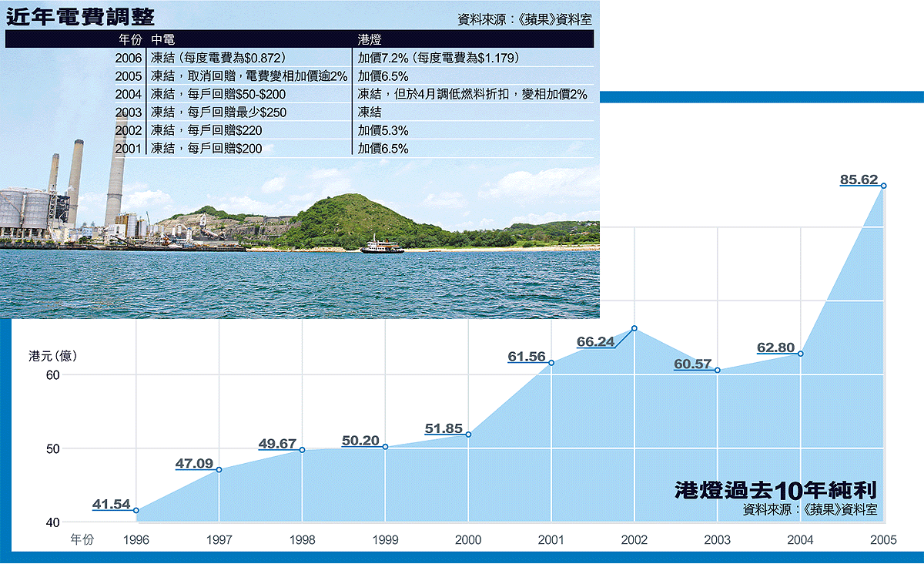Click the 年份 label on the chart axis
Viewport: 924px width, 564px height.
[x=82, y=540]
